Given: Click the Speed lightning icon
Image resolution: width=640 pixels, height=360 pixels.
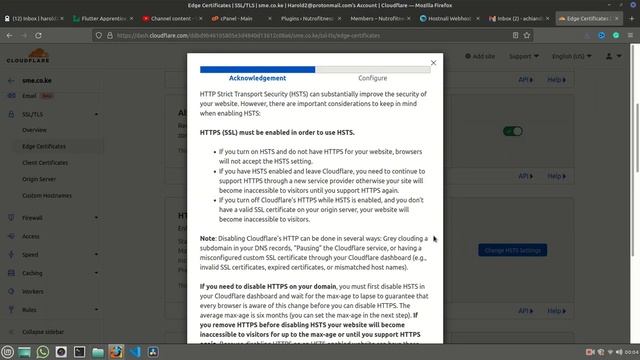Looking at the screenshot, I should [11, 254].
